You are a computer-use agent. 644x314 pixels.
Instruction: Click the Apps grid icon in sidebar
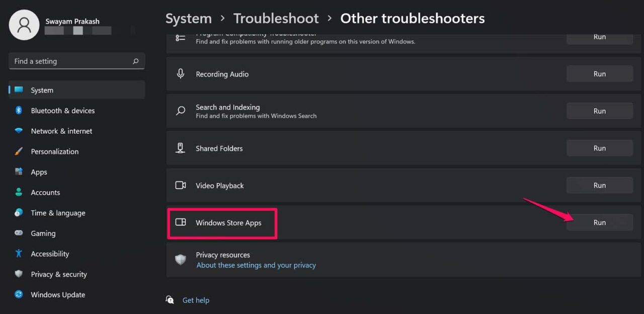(19, 172)
